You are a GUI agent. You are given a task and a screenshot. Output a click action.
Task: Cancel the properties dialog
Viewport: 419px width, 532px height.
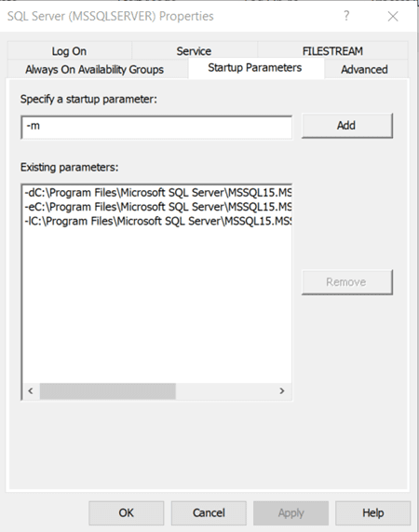pyautogui.click(x=209, y=512)
